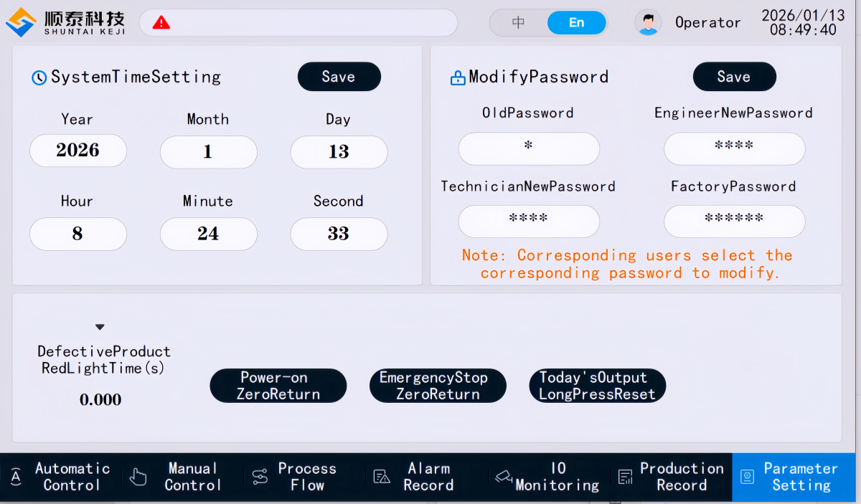Save the modified password
The height and width of the screenshot is (504, 861).
[734, 77]
